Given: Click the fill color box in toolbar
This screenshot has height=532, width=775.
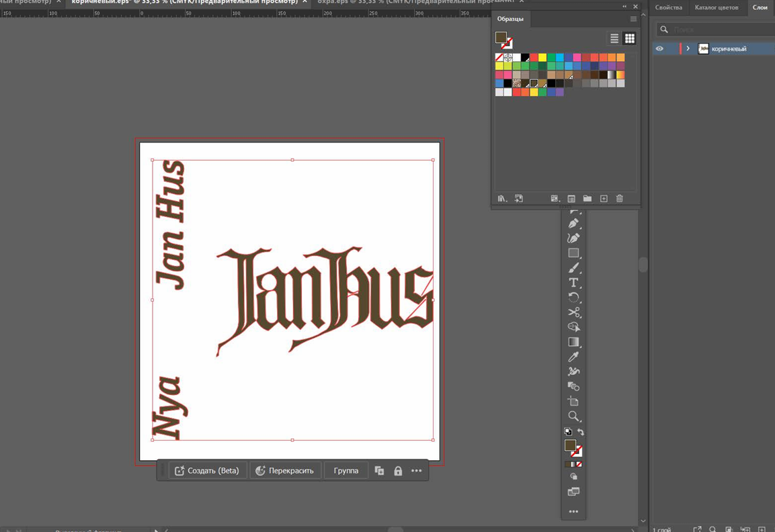Looking at the screenshot, I should [570, 445].
